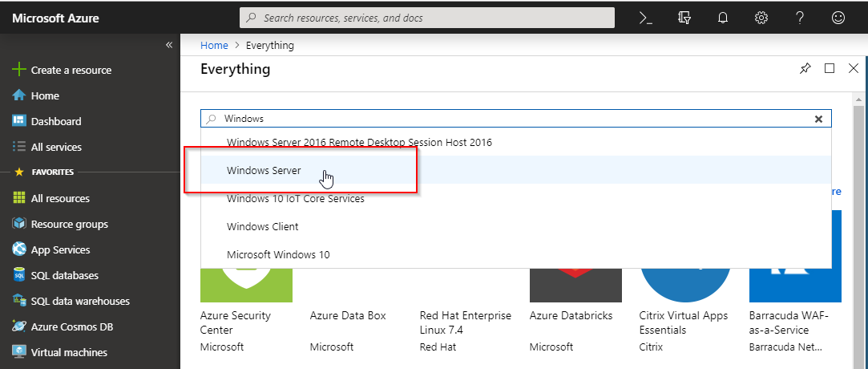Click the Azure Cosmos DB planet icon

(19, 326)
